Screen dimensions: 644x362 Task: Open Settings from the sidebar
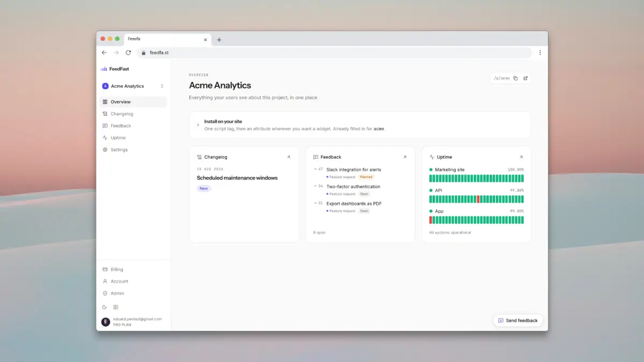(x=133, y=150)
